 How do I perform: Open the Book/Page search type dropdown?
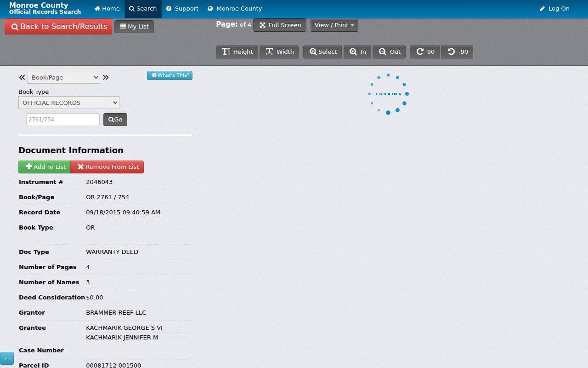64,77
